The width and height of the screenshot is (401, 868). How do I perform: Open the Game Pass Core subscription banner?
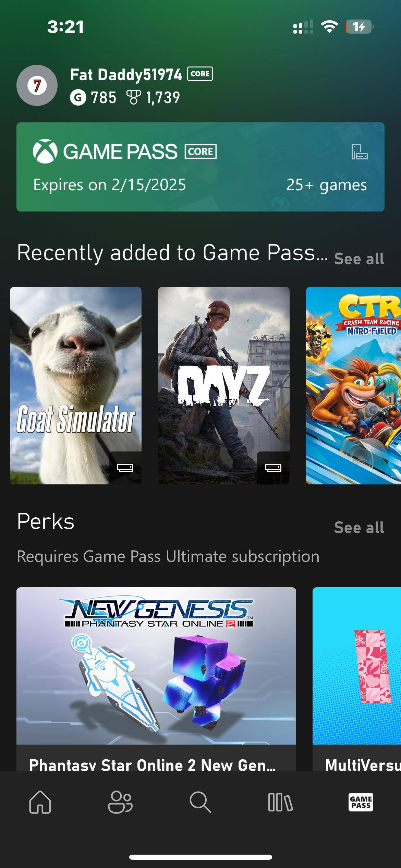click(x=200, y=167)
